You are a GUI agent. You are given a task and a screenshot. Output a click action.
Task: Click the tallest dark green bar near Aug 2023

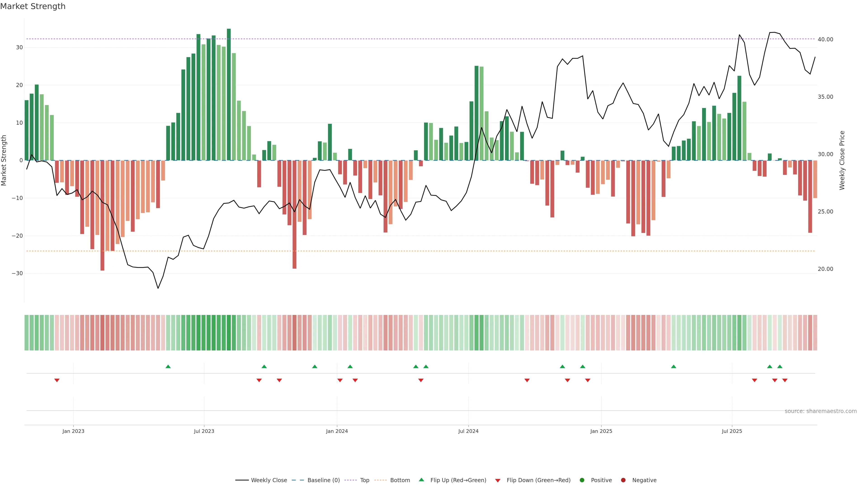click(229, 94)
